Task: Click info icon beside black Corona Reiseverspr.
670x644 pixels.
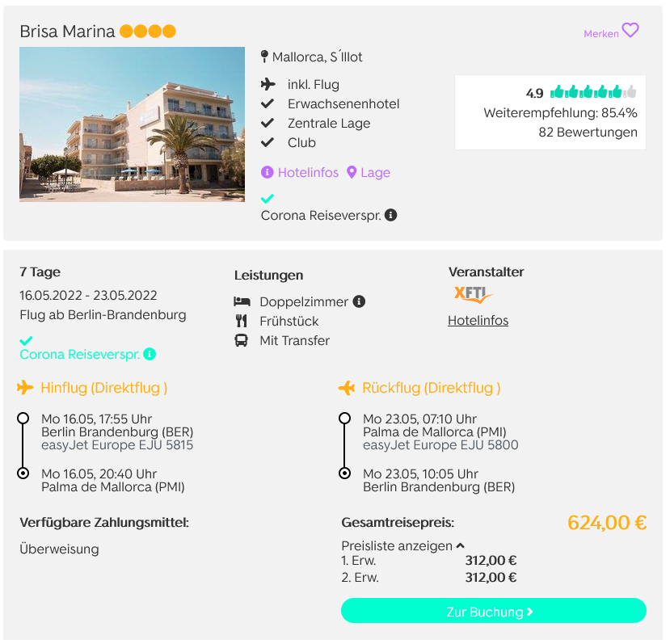Action: point(390,215)
